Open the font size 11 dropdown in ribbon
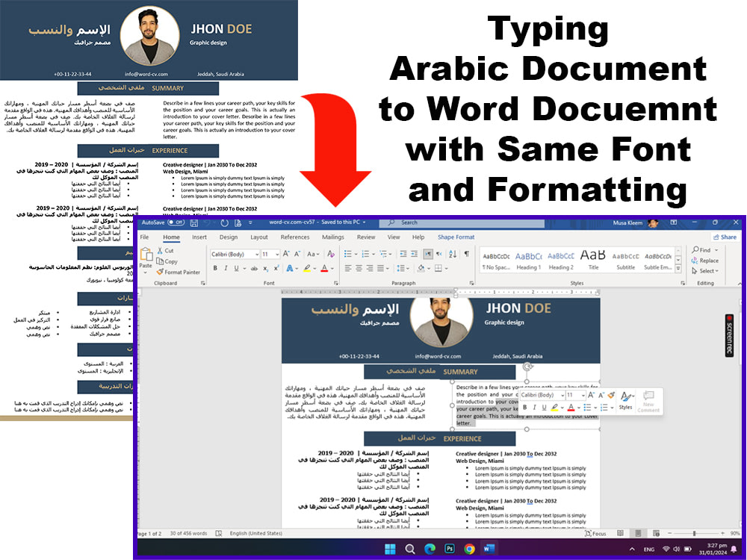This screenshot has height=560, width=747. (277, 255)
